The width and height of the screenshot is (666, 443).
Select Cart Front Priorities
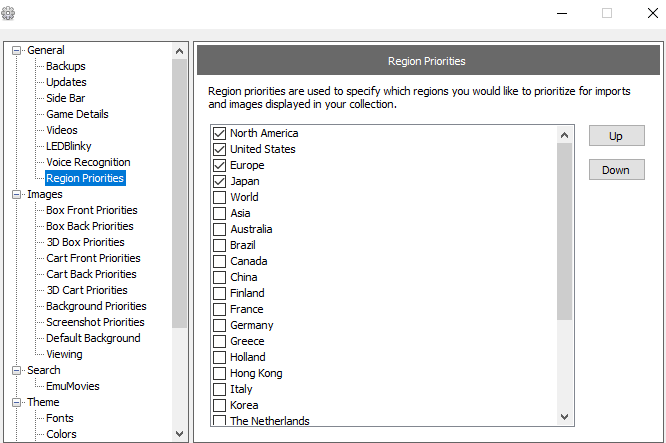[x=93, y=258]
